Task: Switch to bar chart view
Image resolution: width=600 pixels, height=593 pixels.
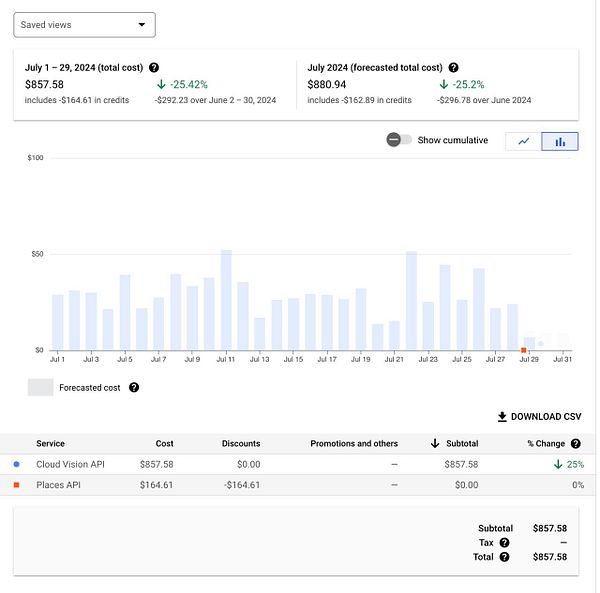Action: [560, 141]
